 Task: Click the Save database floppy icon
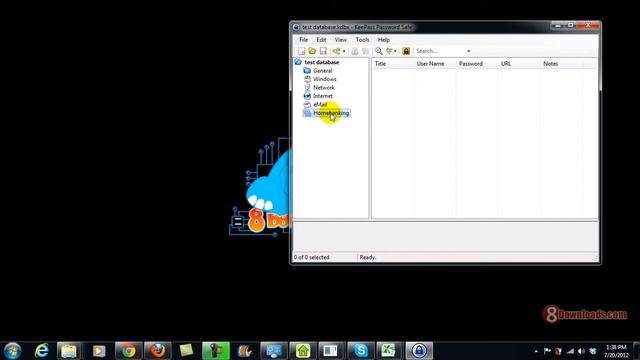coord(323,51)
